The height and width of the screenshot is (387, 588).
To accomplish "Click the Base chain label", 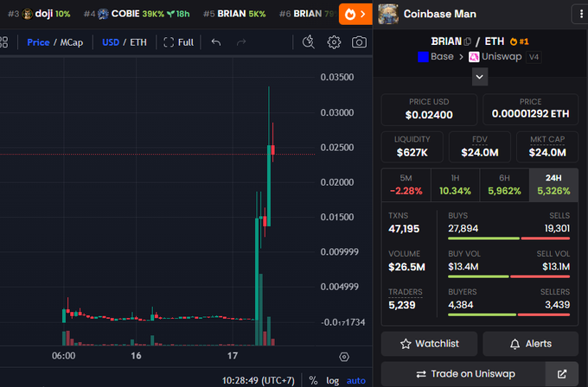I will coord(442,56).
